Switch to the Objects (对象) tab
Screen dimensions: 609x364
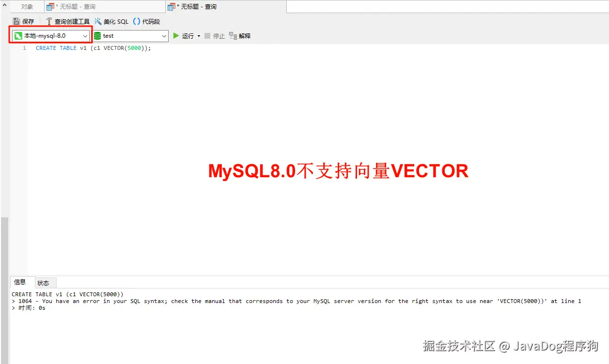coord(27,7)
